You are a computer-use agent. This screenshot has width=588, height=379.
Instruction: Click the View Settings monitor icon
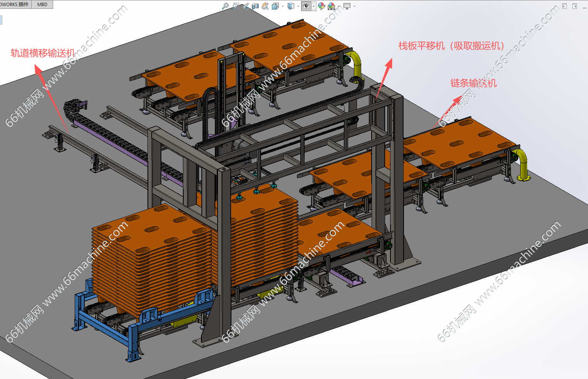pos(347,6)
